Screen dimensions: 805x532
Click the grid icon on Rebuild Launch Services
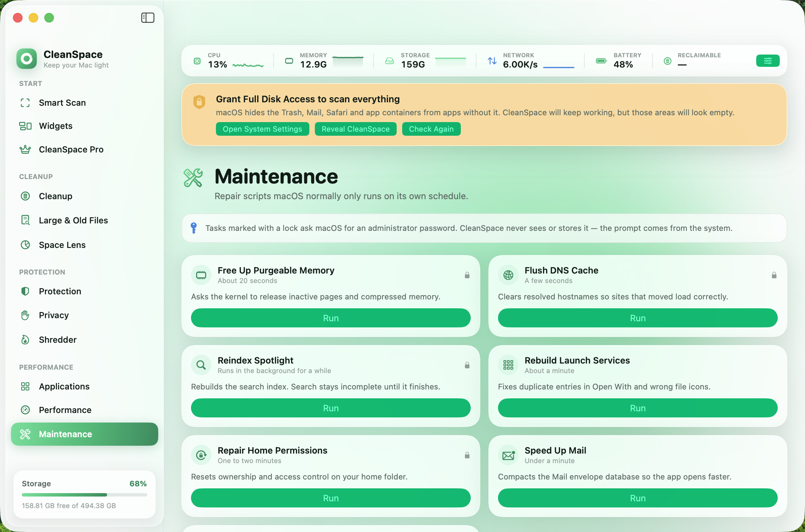tap(508, 365)
